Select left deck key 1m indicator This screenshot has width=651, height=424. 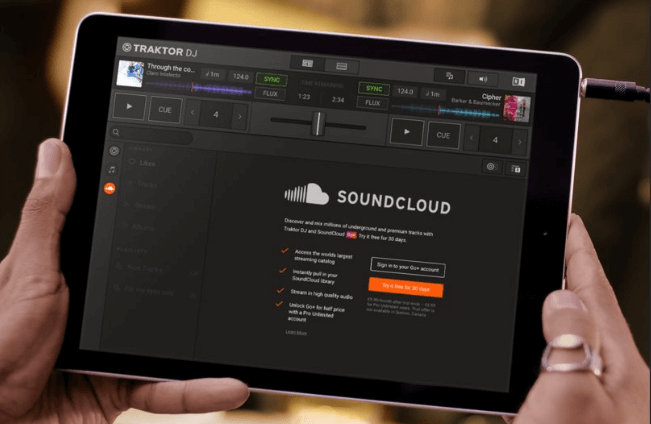coord(213,74)
